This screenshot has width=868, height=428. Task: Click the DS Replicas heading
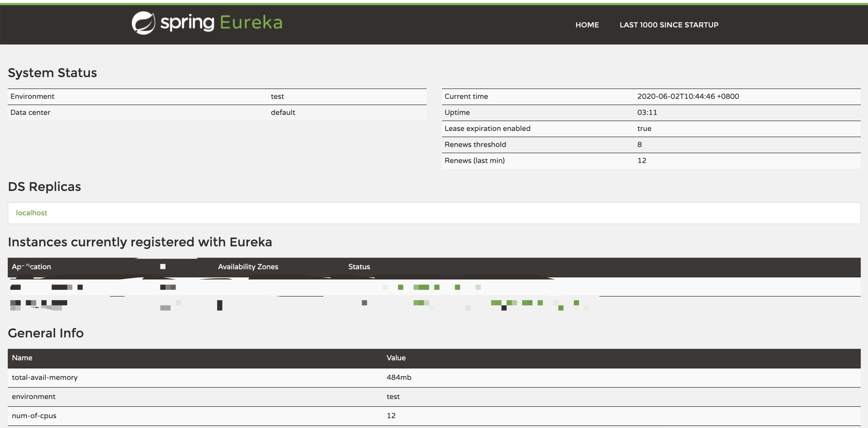pyautogui.click(x=44, y=187)
